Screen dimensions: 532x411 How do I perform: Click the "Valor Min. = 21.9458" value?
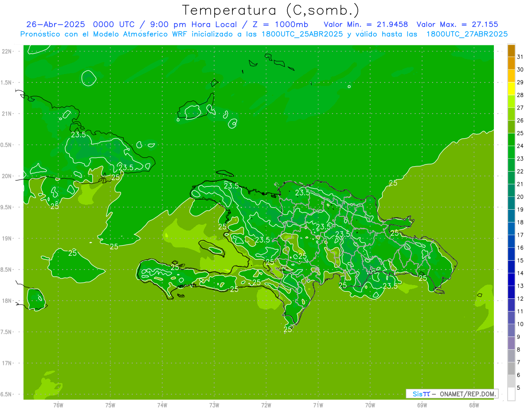coord(366,24)
